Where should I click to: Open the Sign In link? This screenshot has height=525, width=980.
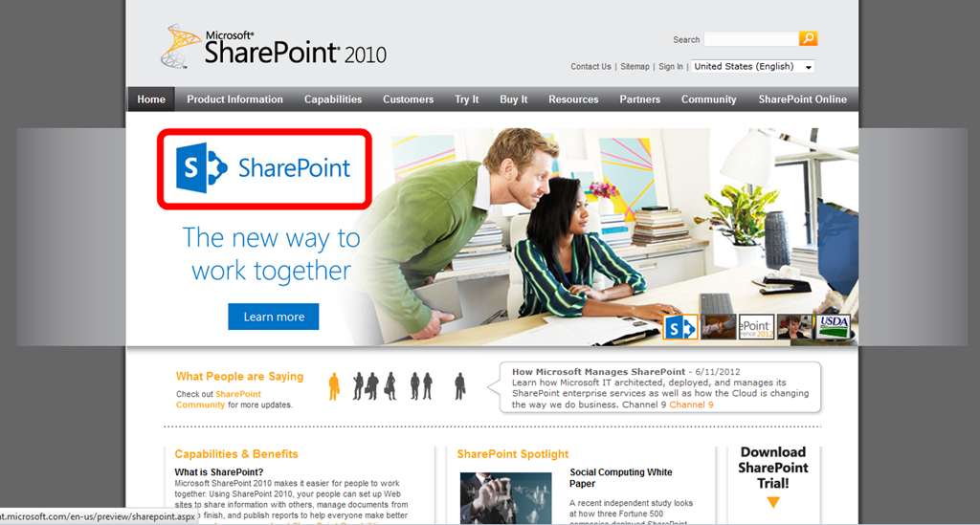coord(671,67)
